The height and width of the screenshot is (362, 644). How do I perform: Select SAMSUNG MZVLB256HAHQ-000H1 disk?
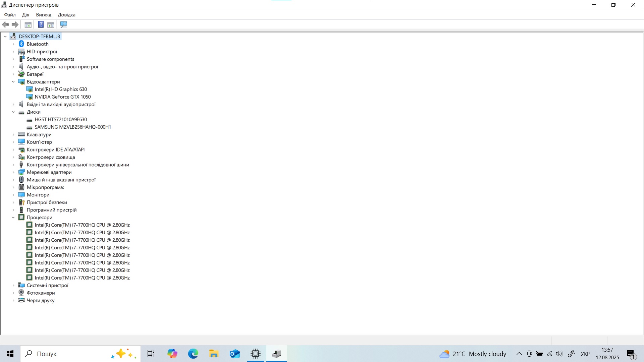pos(73,127)
